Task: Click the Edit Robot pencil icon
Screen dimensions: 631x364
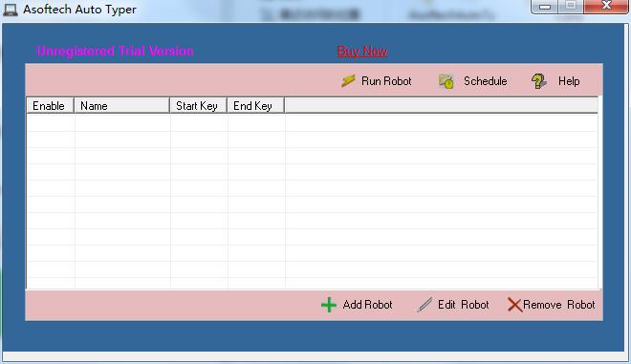Action: click(x=424, y=305)
